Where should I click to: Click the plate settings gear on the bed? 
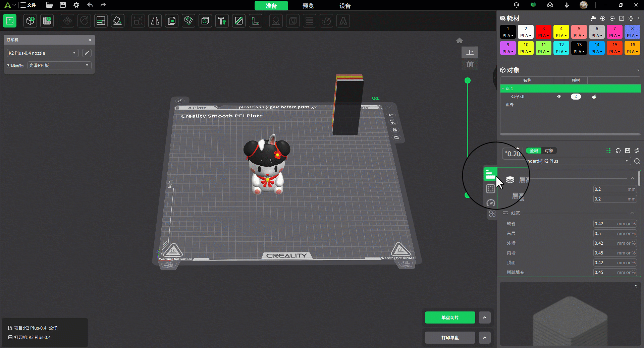pos(396,137)
